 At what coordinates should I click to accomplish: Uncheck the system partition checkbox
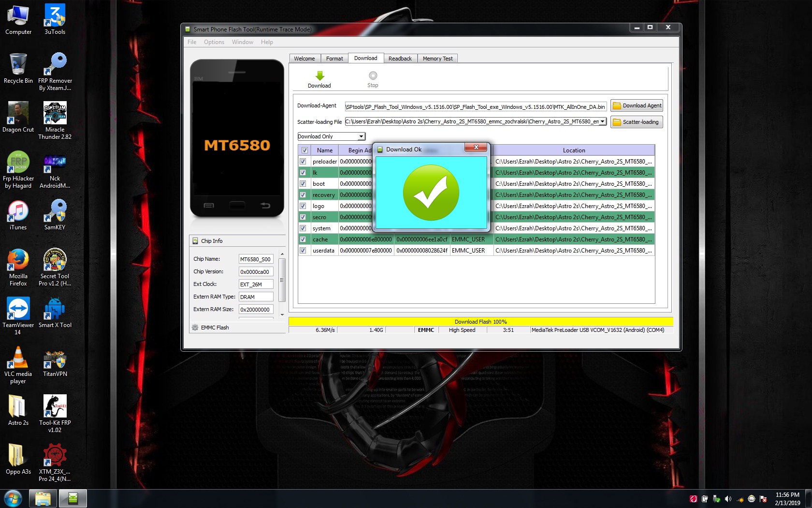(x=303, y=228)
